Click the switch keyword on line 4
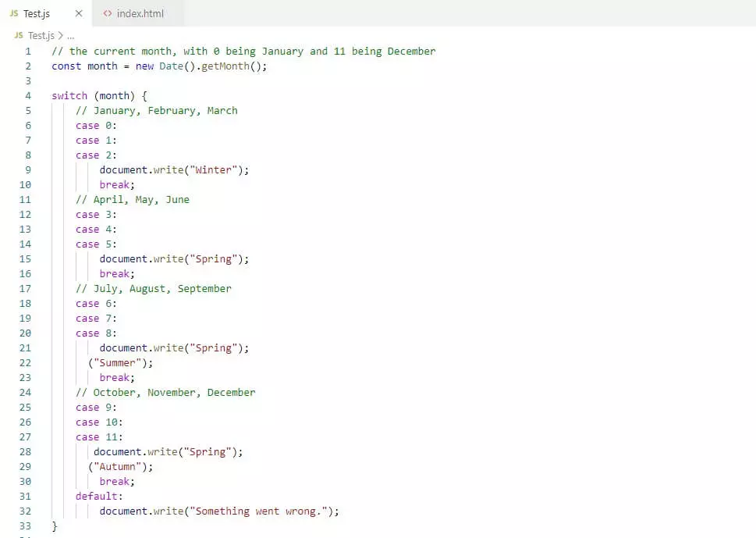 point(69,95)
